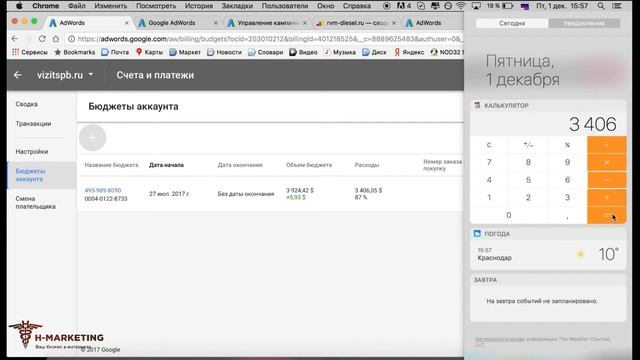
Task: Open Транзакции in the sidebar
Action: (33, 123)
